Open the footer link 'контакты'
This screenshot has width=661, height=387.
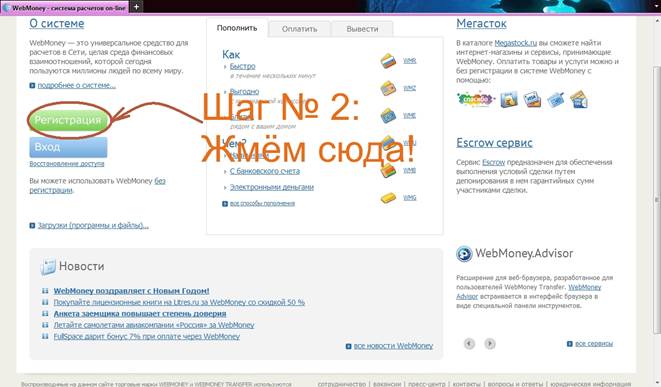click(467, 384)
